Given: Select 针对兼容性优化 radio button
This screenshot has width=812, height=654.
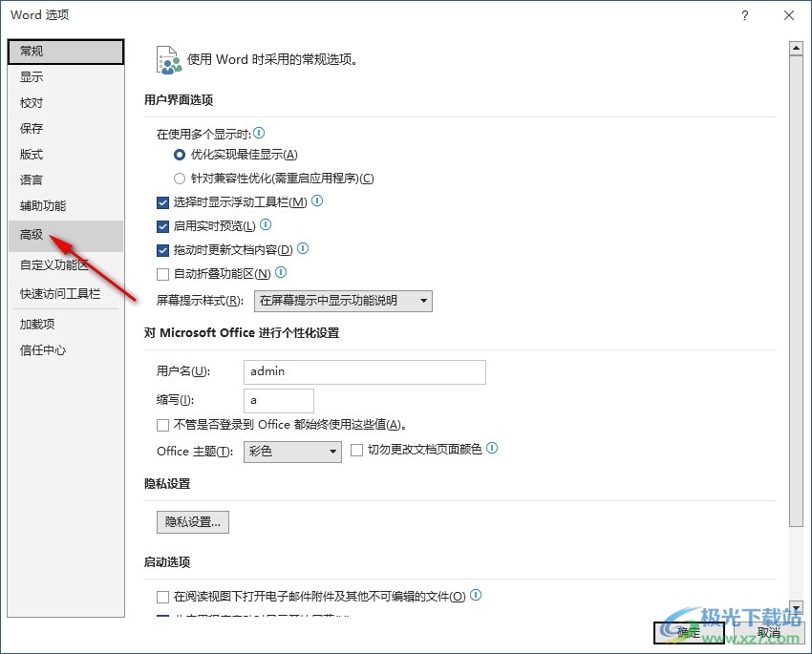Looking at the screenshot, I should coord(180,179).
